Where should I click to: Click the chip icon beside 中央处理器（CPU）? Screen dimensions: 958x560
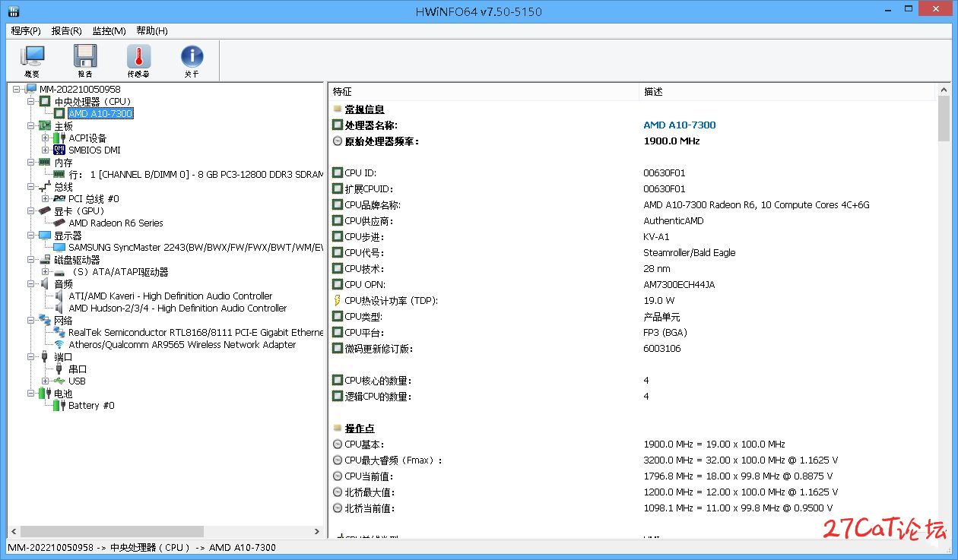[x=46, y=101]
